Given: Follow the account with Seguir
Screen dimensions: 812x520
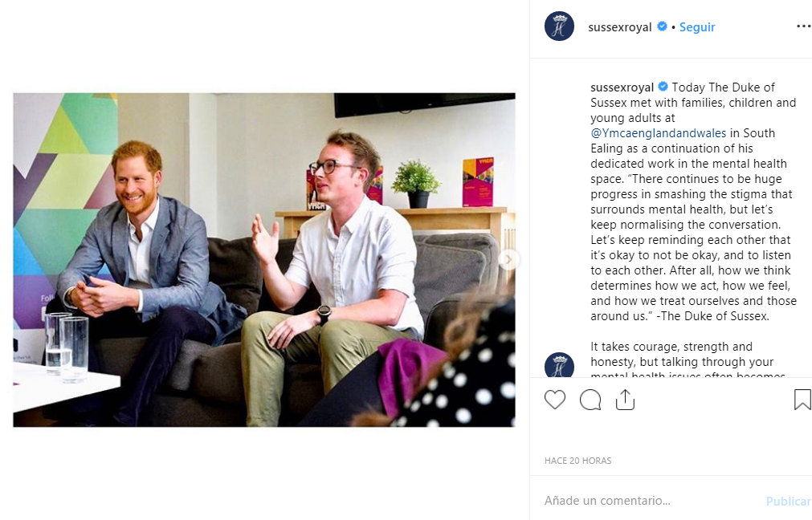Looking at the screenshot, I should [696, 27].
